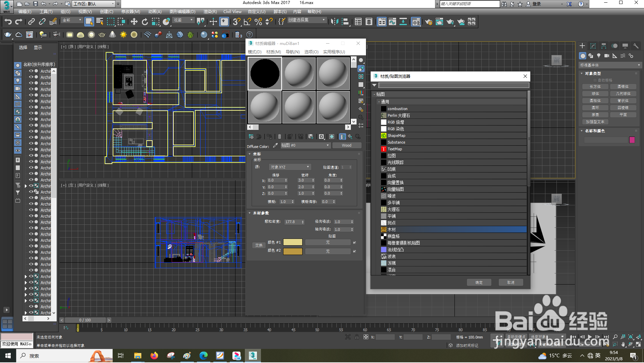Activate the Select and Rotate tool
The image size is (644, 363).
145,22
